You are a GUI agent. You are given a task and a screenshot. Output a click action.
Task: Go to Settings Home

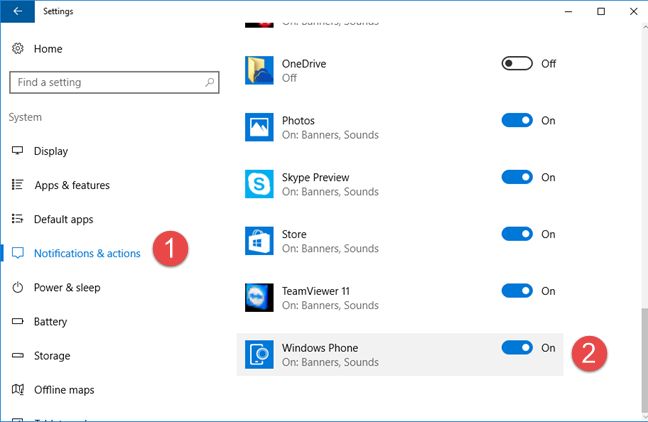pyautogui.click(x=48, y=49)
